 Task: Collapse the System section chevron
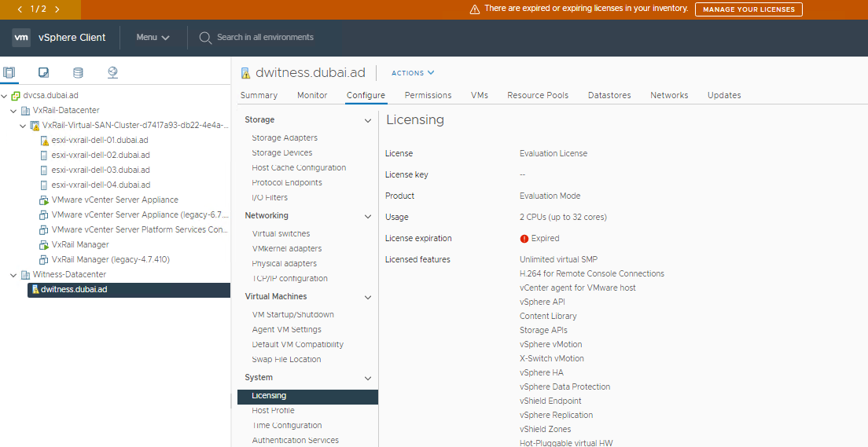click(x=368, y=378)
